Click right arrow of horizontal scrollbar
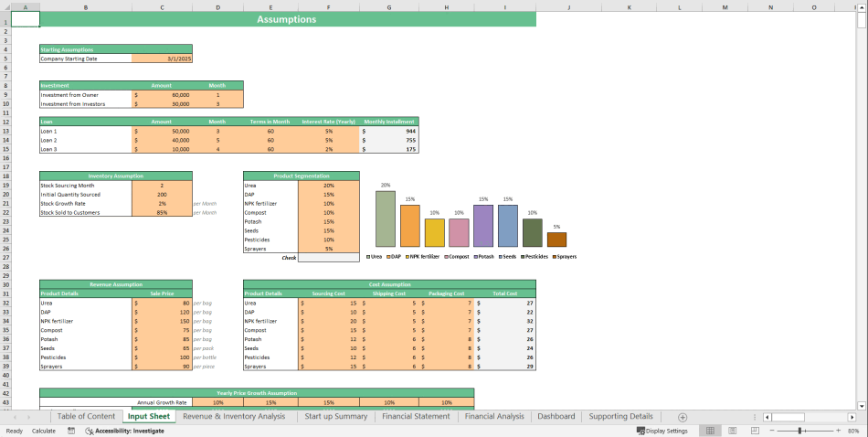This screenshot has width=868, height=437. point(852,417)
